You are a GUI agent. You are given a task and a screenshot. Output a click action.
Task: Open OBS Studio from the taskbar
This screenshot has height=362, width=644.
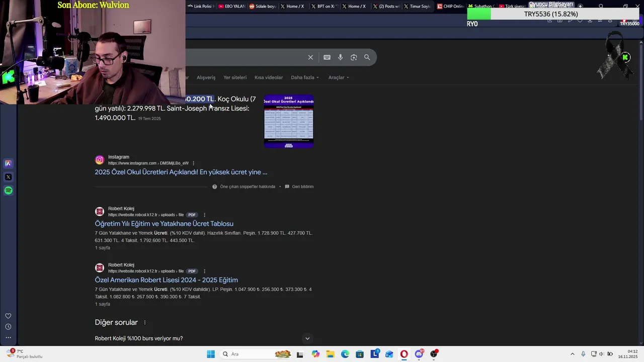pos(434,354)
